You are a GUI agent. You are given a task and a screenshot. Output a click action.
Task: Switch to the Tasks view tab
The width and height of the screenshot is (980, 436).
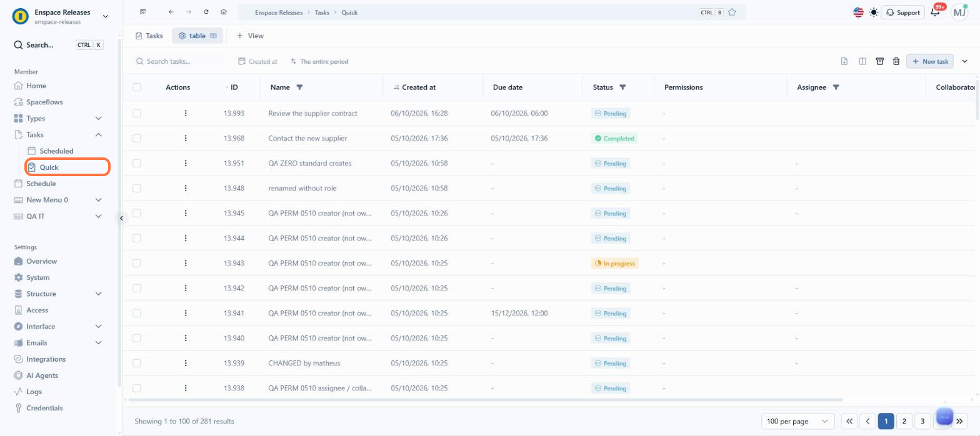pos(149,36)
